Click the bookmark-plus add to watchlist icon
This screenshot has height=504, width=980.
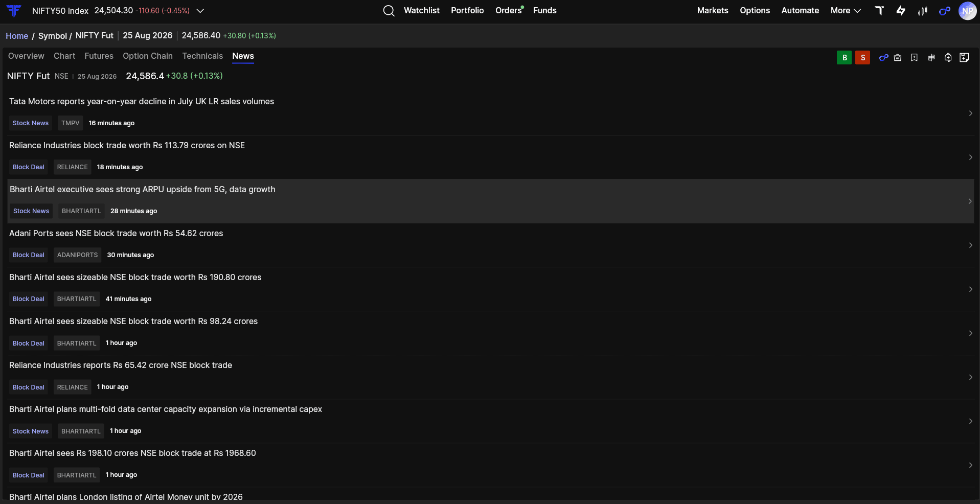click(914, 58)
